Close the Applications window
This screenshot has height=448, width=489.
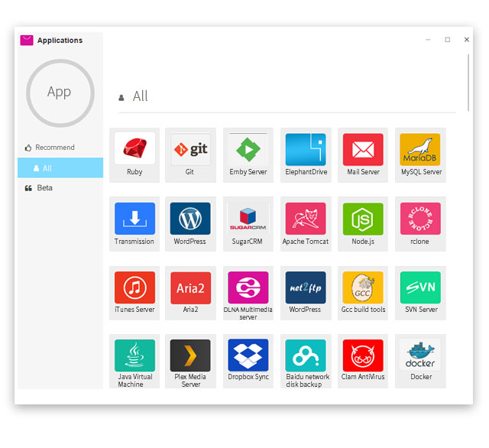coord(467,40)
